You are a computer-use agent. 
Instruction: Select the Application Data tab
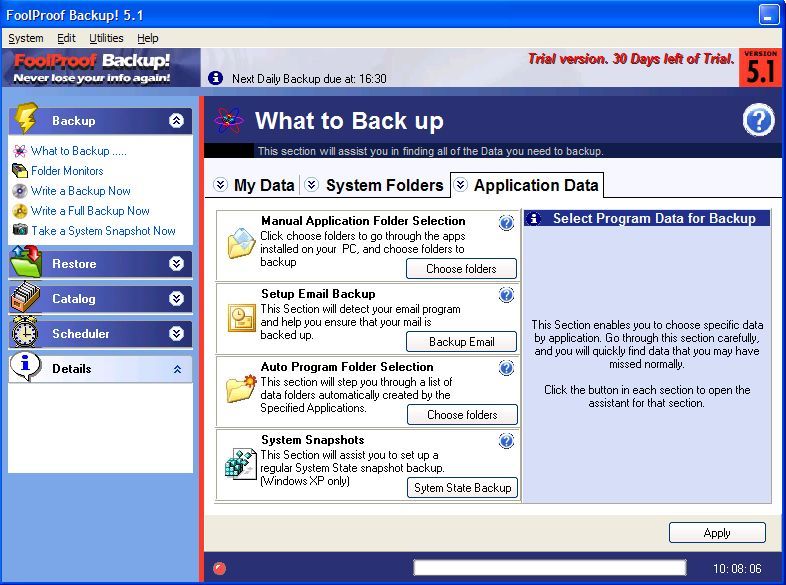527,185
